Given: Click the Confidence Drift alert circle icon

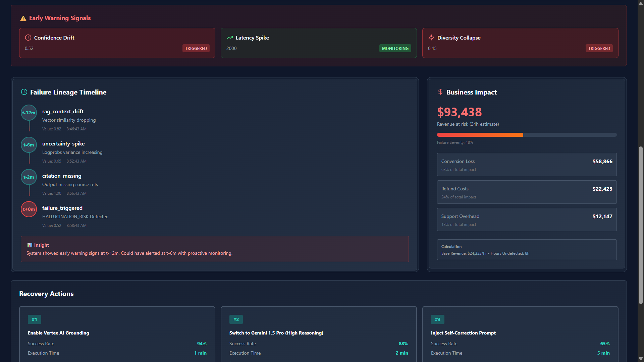Looking at the screenshot, I should coord(28,38).
